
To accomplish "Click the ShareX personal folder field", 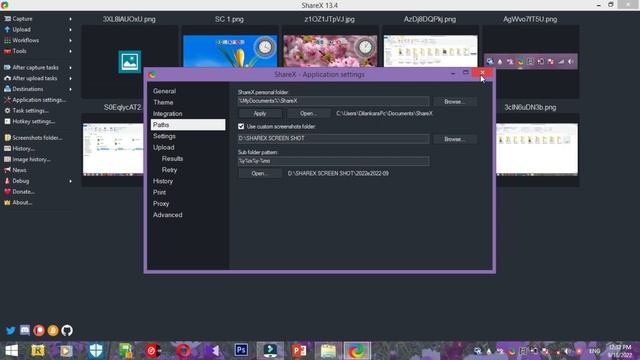I will click(x=333, y=101).
